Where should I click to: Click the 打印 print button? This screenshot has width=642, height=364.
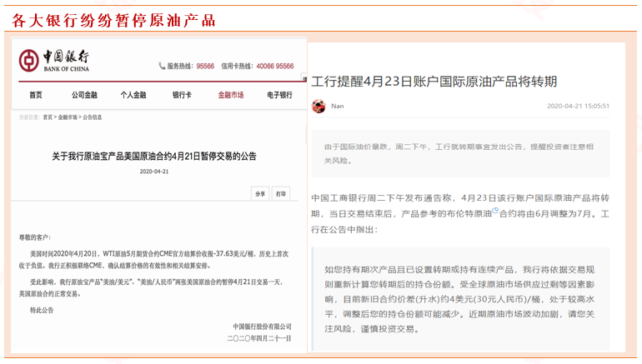(x=281, y=194)
